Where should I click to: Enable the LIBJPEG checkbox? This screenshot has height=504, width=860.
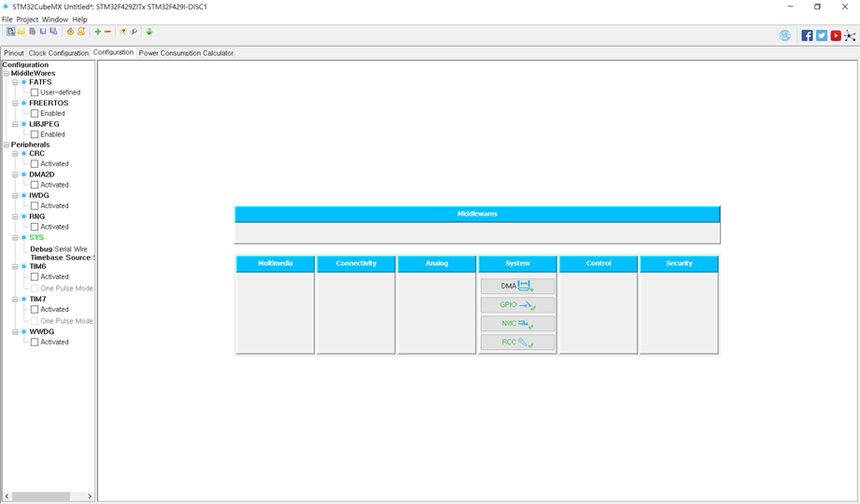point(35,133)
